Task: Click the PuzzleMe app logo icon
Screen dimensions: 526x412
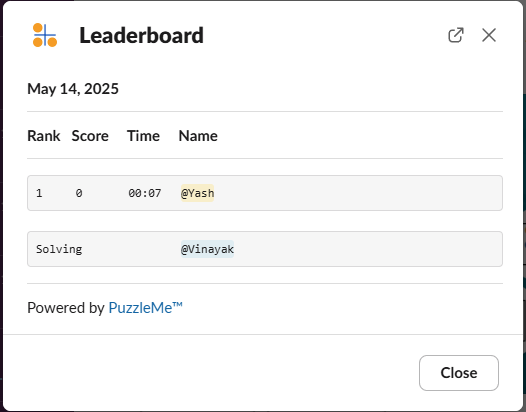Action: pyautogui.click(x=45, y=35)
